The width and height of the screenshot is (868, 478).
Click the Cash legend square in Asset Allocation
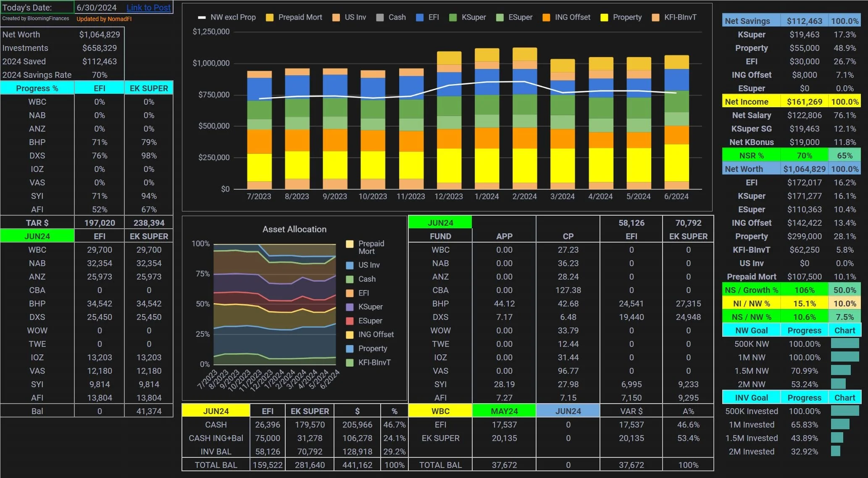(x=350, y=279)
